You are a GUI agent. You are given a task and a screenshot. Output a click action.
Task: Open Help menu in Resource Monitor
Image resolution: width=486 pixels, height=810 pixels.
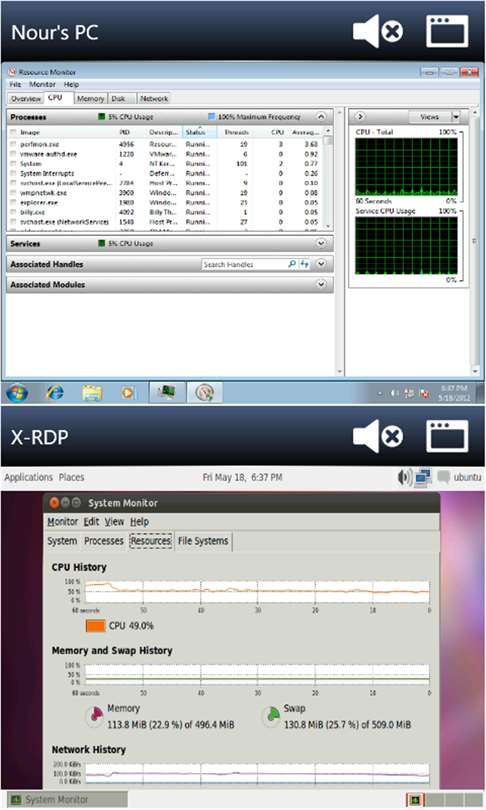[x=71, y=84]
